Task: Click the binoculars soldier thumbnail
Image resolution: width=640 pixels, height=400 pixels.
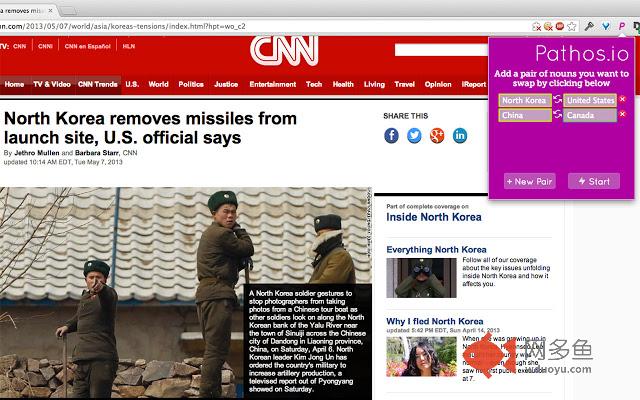Action: (x=421, y=278)
